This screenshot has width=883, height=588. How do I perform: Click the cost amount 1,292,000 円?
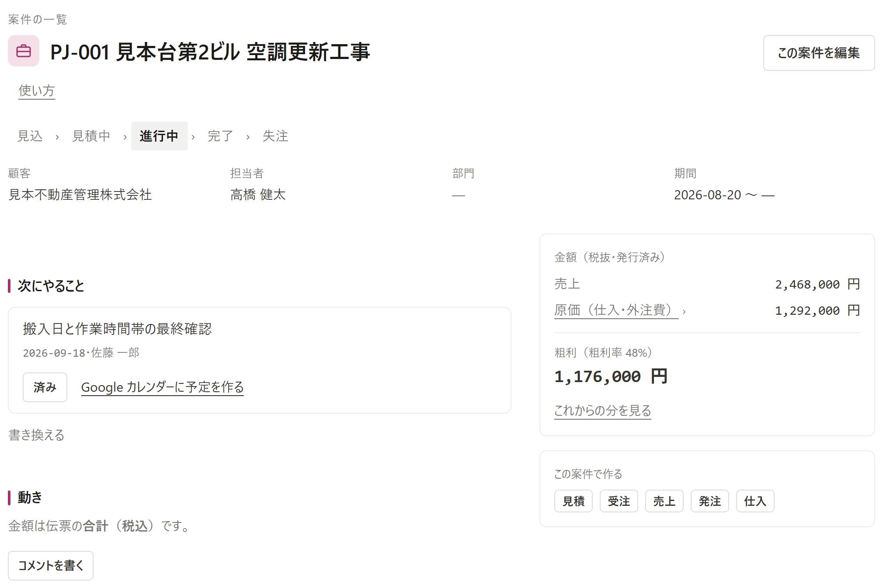(x=817, y=310)
